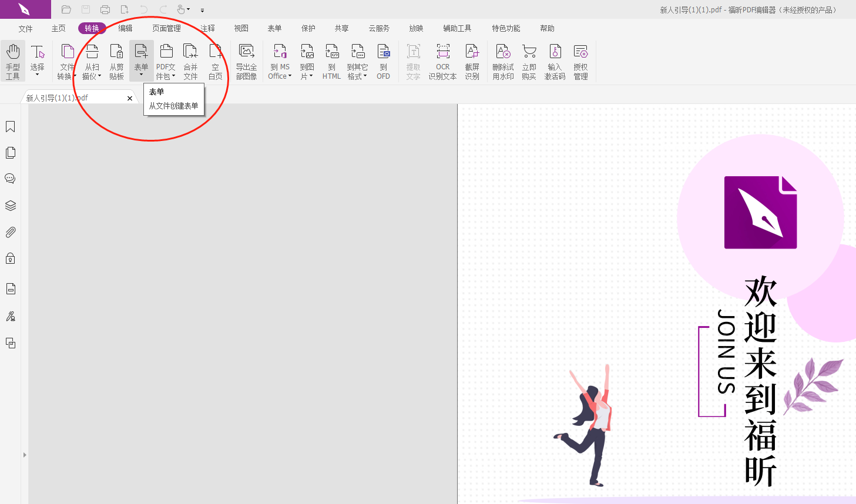856x504 pixels.
Task: Click 导出全部图像 export images icon
Action: 246,61
